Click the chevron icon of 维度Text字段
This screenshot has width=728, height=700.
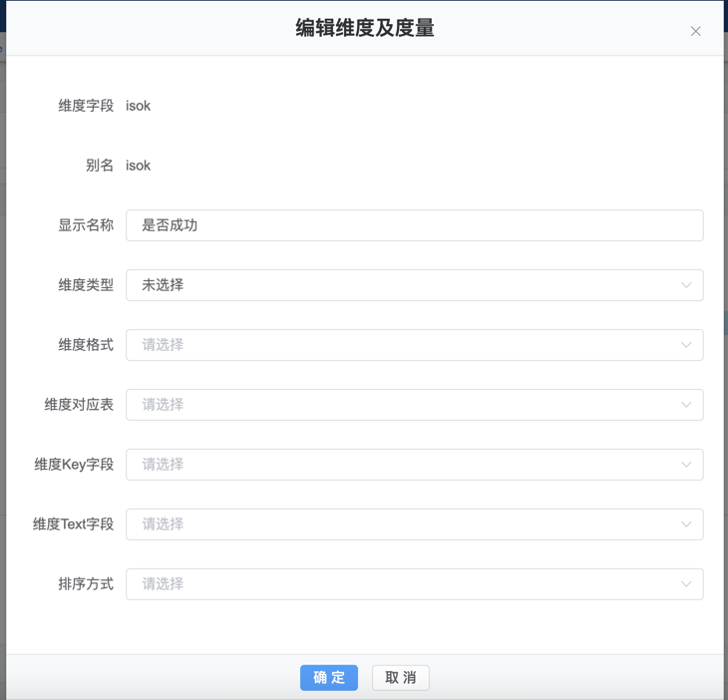coord(686,525)
